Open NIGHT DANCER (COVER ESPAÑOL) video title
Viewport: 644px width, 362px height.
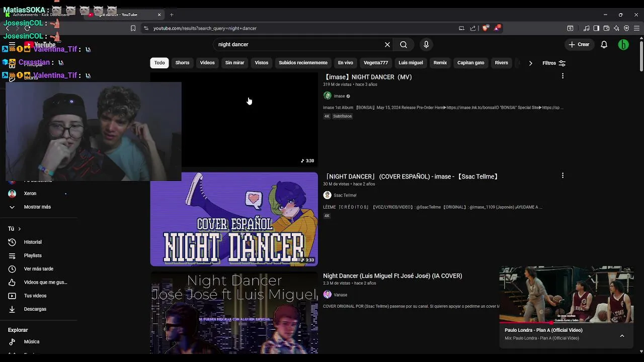click(x=412, y=176)
